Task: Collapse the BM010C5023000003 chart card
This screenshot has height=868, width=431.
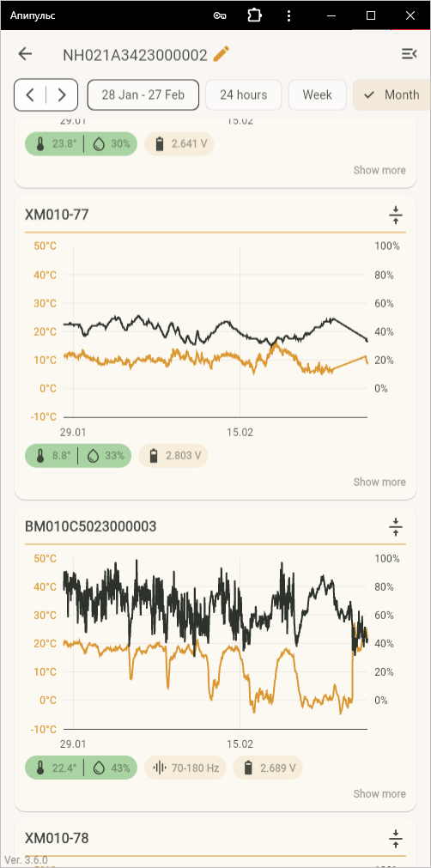Action: pos(396,527)
